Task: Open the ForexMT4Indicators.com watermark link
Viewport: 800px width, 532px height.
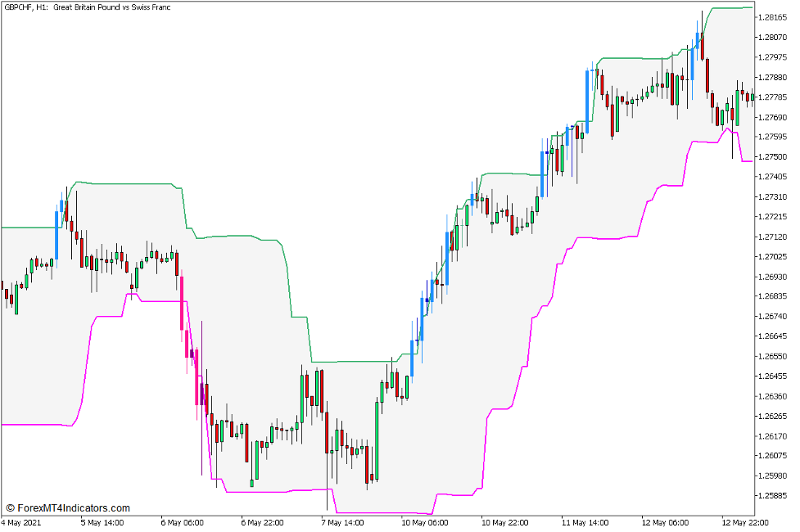Action: click(x=68, y=508)
